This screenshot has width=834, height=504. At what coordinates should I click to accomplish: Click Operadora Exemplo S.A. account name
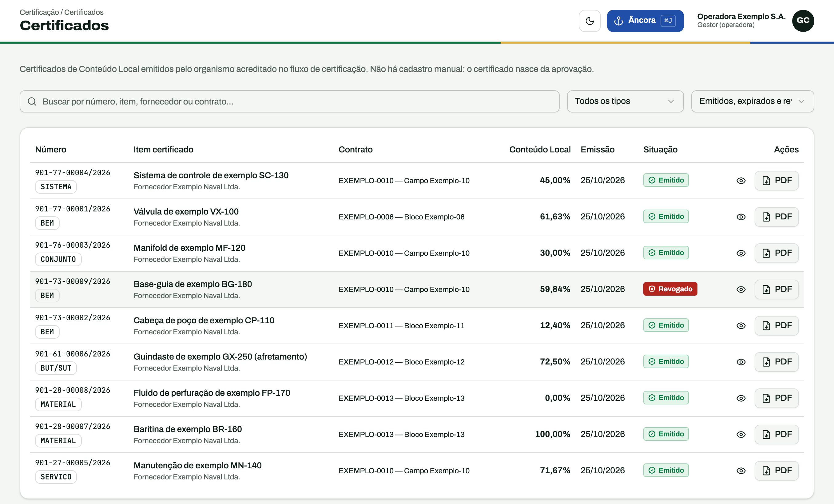741,16
